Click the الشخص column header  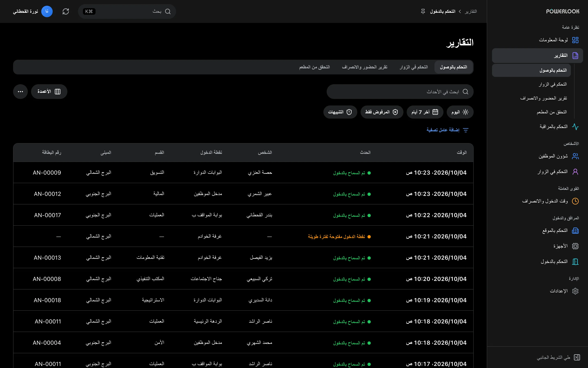click(265, 153)
